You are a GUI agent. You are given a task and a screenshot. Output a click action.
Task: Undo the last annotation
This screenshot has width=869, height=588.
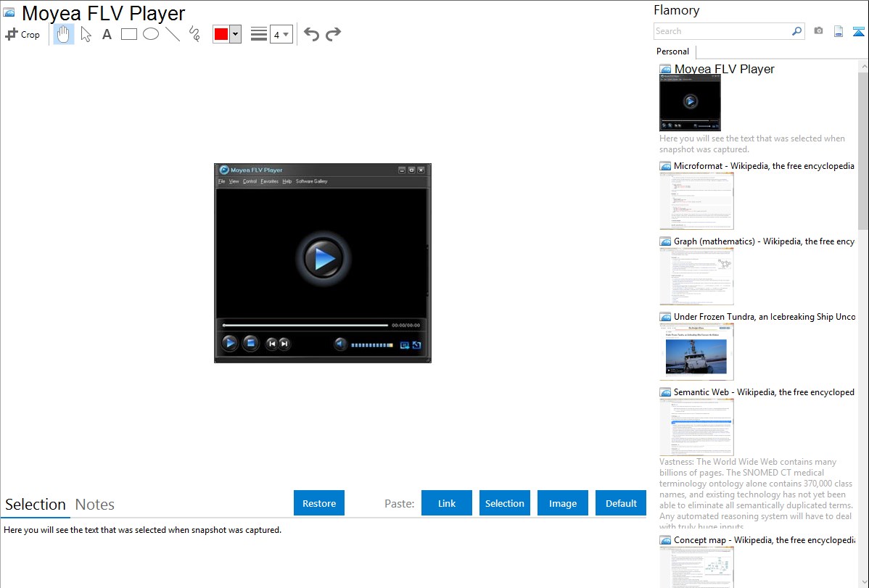pyautogui.click(x=311, y=34)
